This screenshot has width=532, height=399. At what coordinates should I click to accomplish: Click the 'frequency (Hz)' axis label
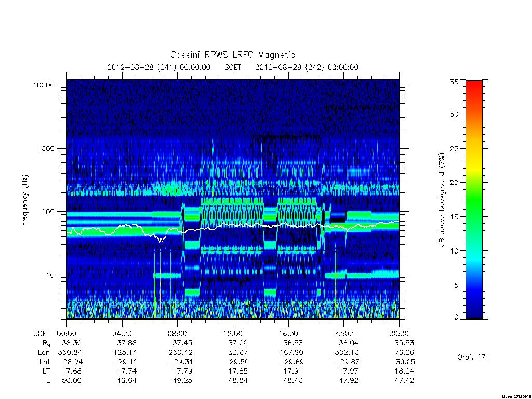pos(24,200)
